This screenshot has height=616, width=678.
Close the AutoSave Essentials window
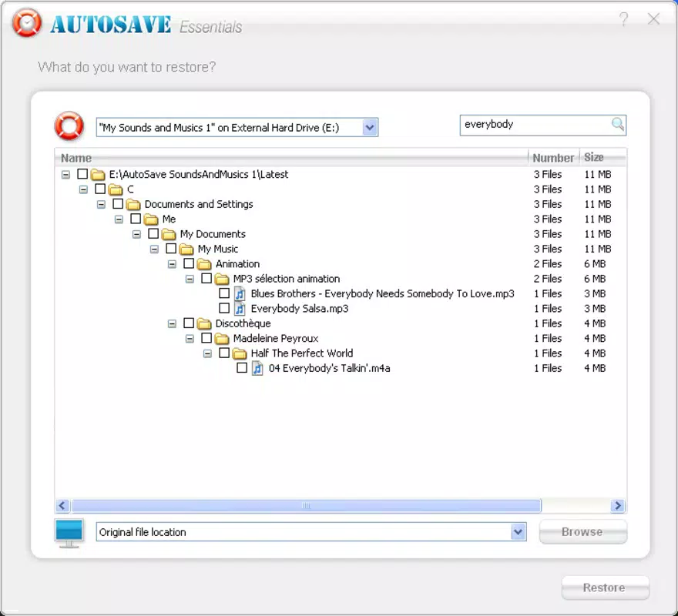pos(653,19)
